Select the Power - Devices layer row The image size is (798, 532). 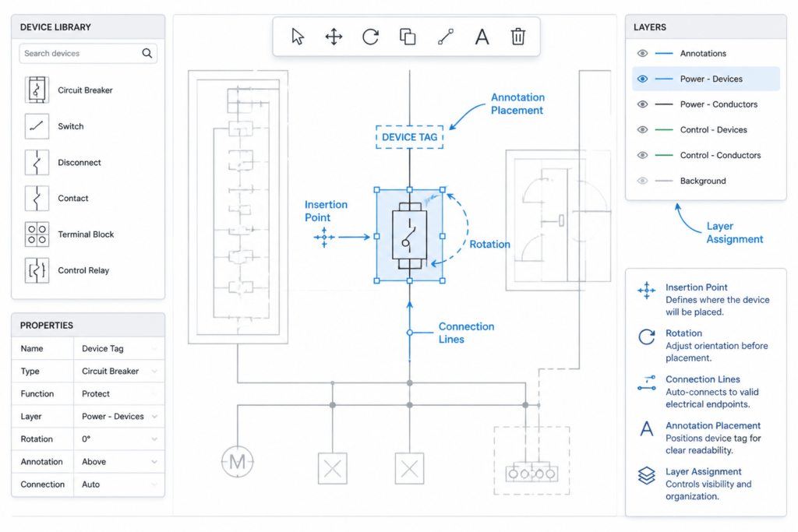pos(705,79)
